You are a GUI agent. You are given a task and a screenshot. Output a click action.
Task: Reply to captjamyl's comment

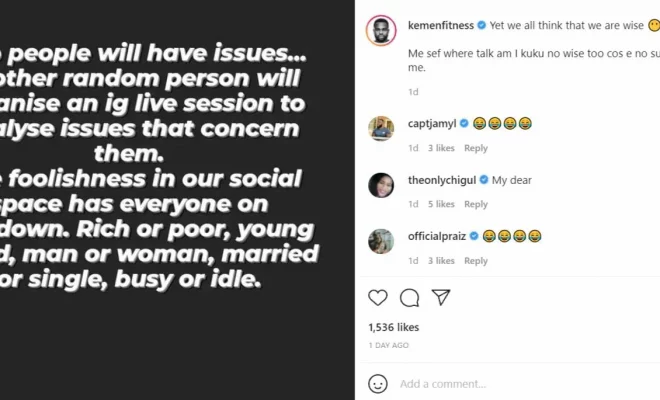(x=476, y=148)
